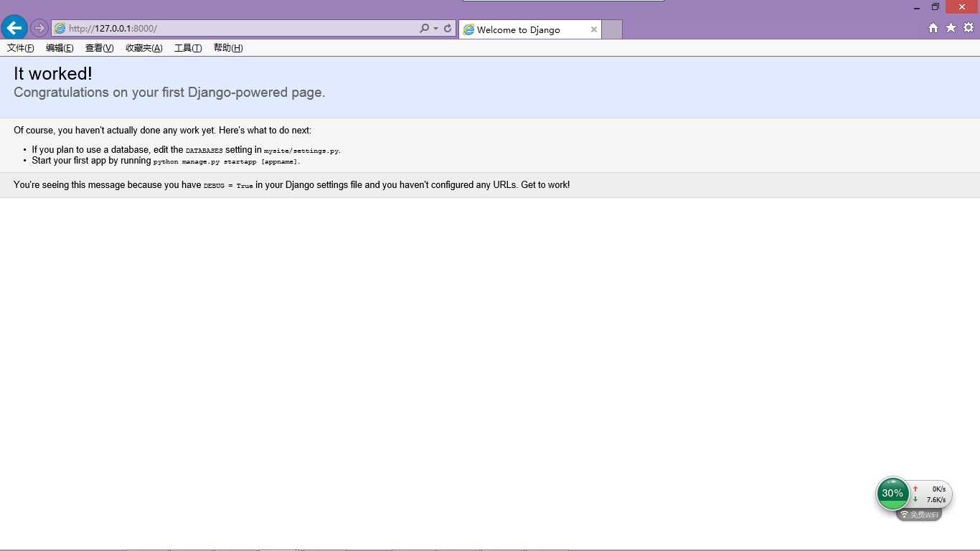Click the python manage.py startapp command text
Screen dimensions: 980x551
click(x=226, y=161)
